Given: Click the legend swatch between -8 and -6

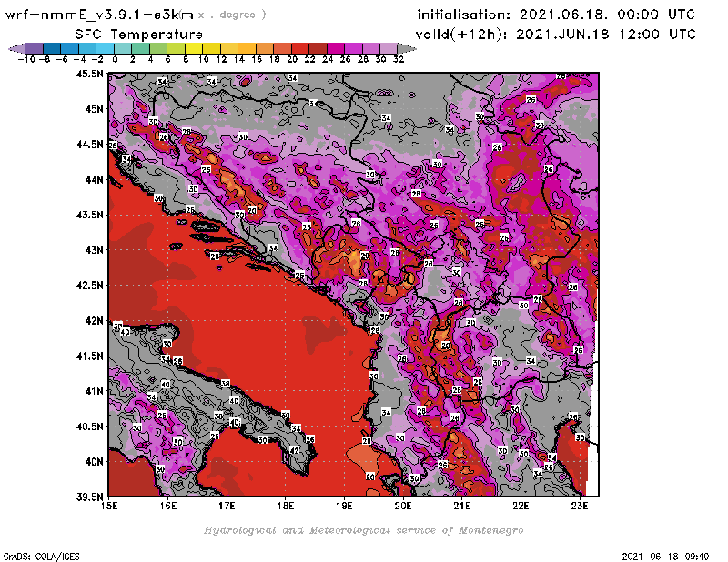Looking at the screenshot, I should pos(52,48).
